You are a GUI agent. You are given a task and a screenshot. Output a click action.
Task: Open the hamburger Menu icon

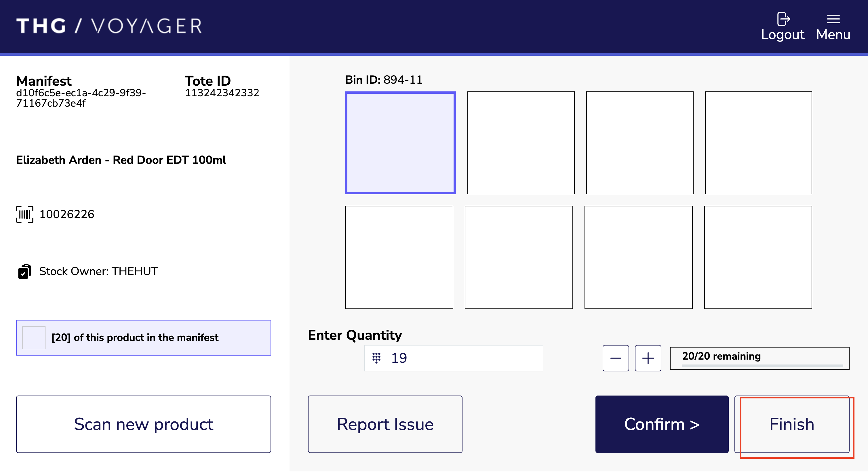click(833, 19)
